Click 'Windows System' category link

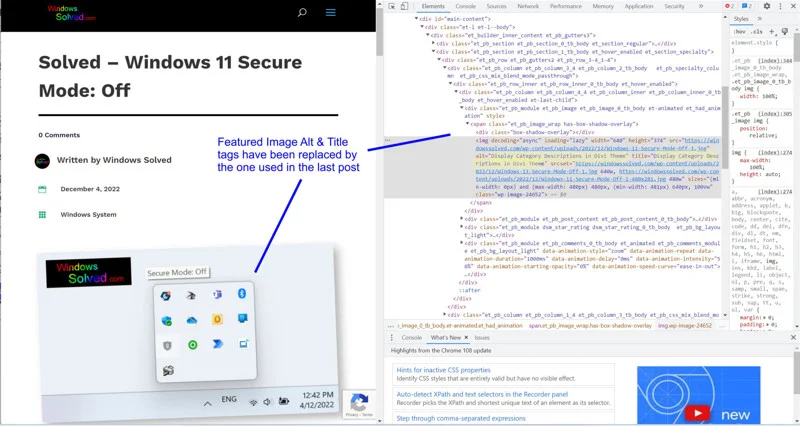(x=88, y=215)
